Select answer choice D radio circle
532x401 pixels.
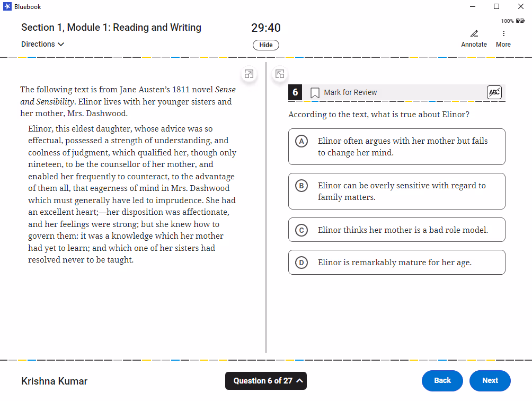pyautogui.click(x=302, y=263)
